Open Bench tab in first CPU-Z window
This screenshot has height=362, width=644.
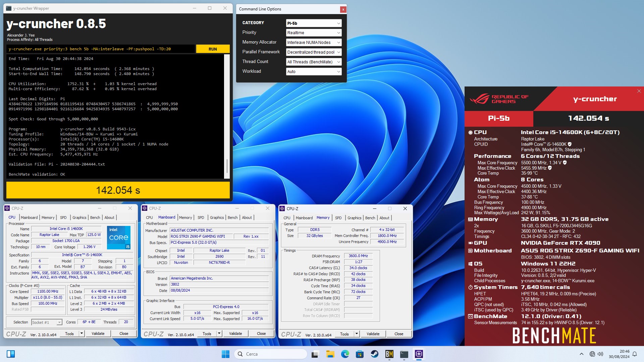[x=95, y=218]
